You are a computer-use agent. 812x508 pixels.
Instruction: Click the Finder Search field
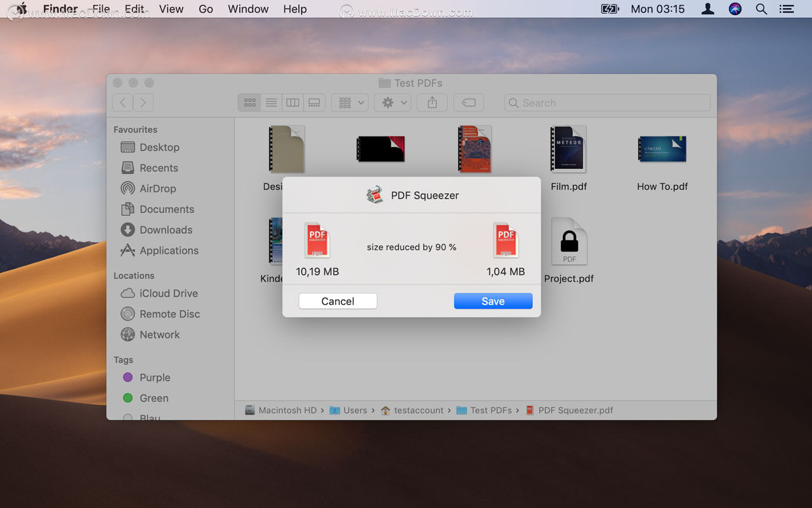[x=607, y=102]
